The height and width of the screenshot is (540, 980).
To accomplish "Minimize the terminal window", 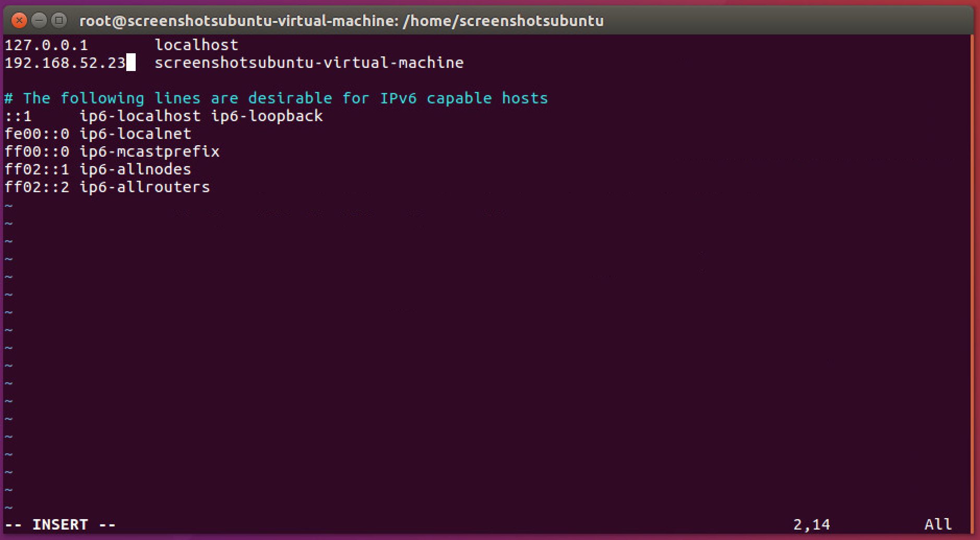I will coord(39,21).
